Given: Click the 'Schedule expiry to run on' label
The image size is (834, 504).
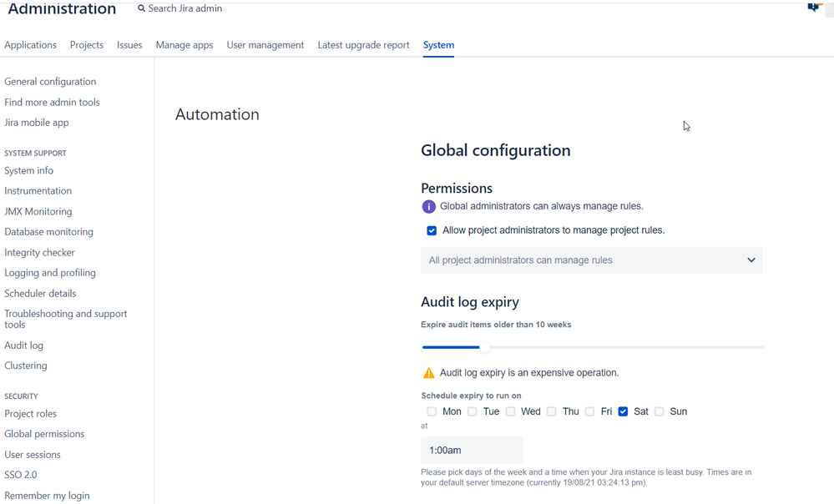Looking at the screenshot, I should (471, 396).
